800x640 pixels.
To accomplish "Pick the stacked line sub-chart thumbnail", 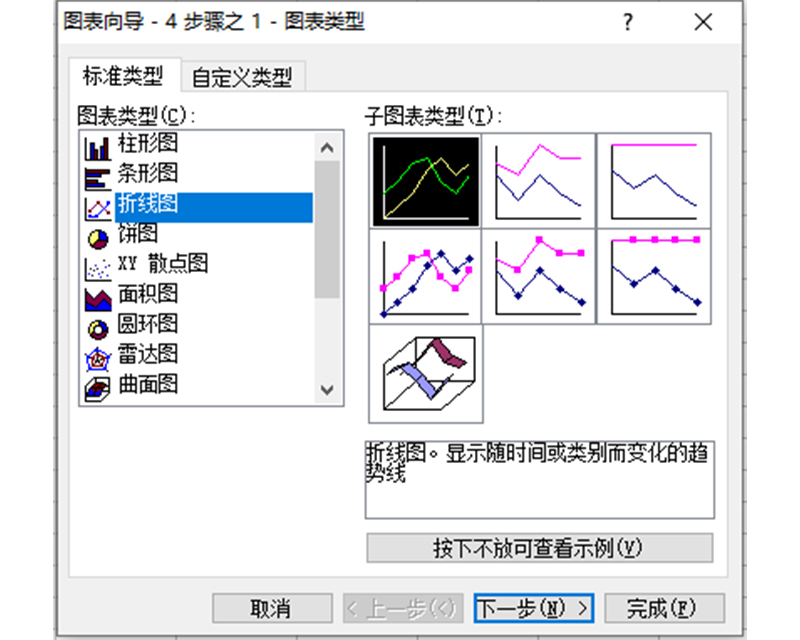I will pyautogui.click(x=539, y=181).
